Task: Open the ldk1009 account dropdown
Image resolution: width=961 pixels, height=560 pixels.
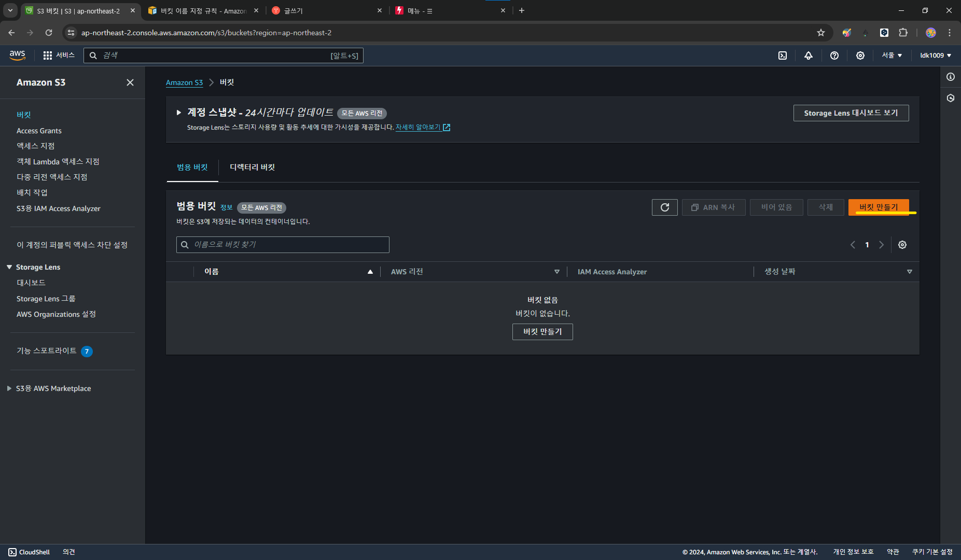Action: point(936,55)
